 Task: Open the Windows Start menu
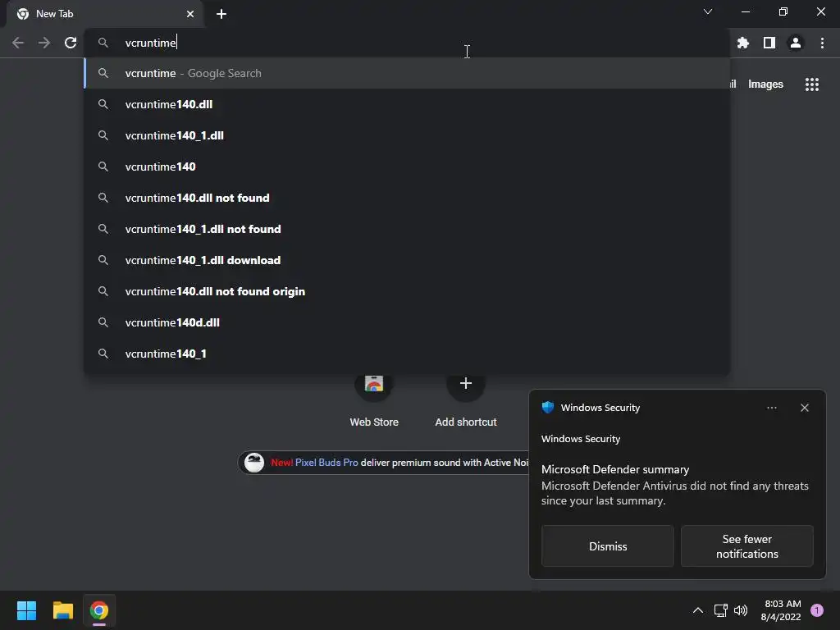26,610
